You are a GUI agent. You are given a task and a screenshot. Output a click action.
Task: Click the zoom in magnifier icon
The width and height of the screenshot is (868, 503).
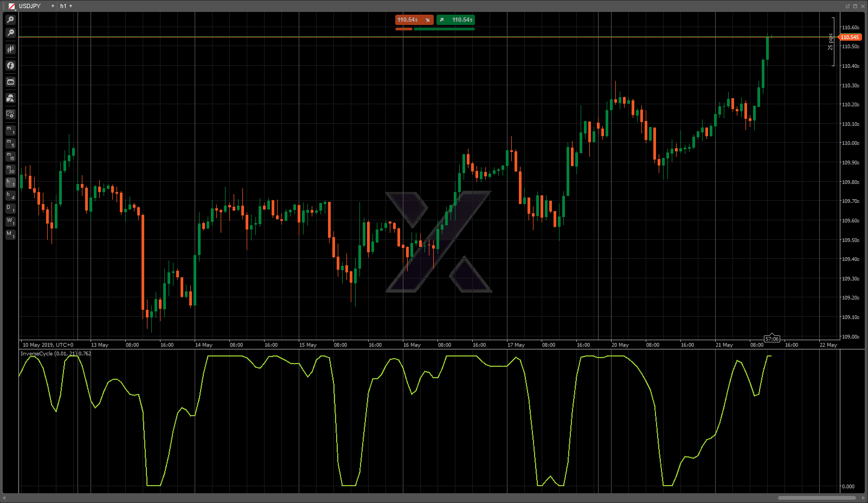coord(10,20)
